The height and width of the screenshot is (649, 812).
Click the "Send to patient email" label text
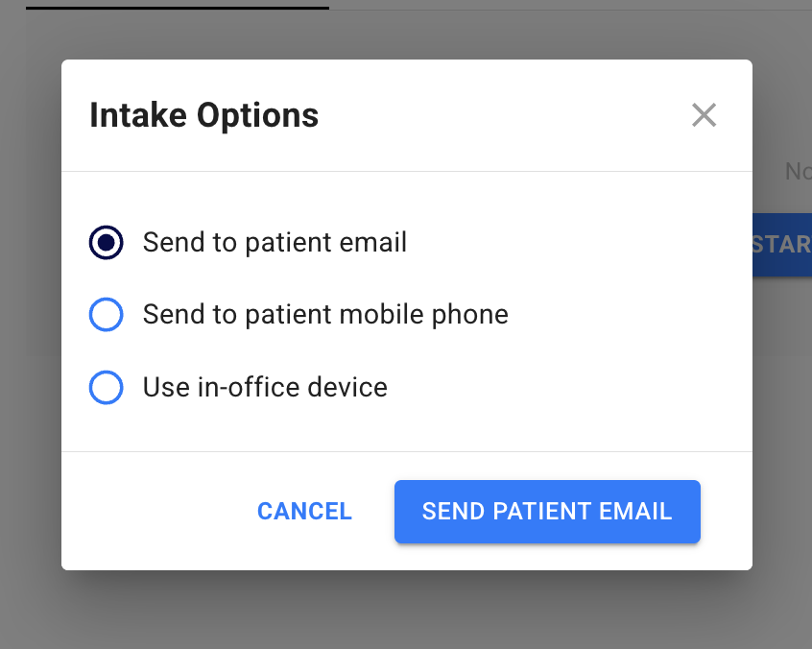click(275, 242)
